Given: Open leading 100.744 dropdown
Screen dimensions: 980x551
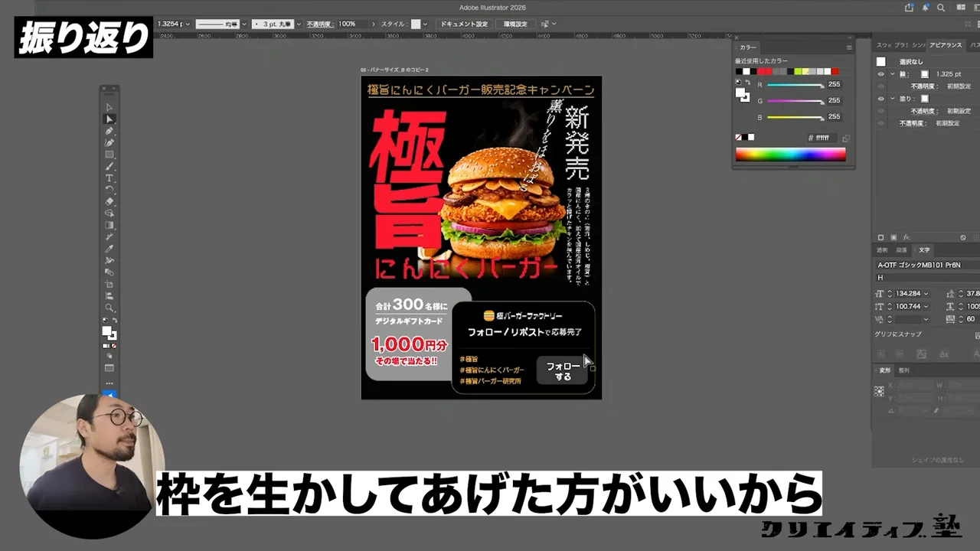Looking at the screenshot, I should pyautogui.click(x=926, y=306).
